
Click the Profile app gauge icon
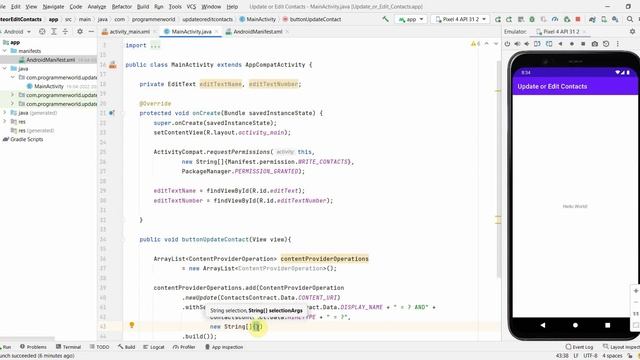pyautogui.click(x=555, y=19)
